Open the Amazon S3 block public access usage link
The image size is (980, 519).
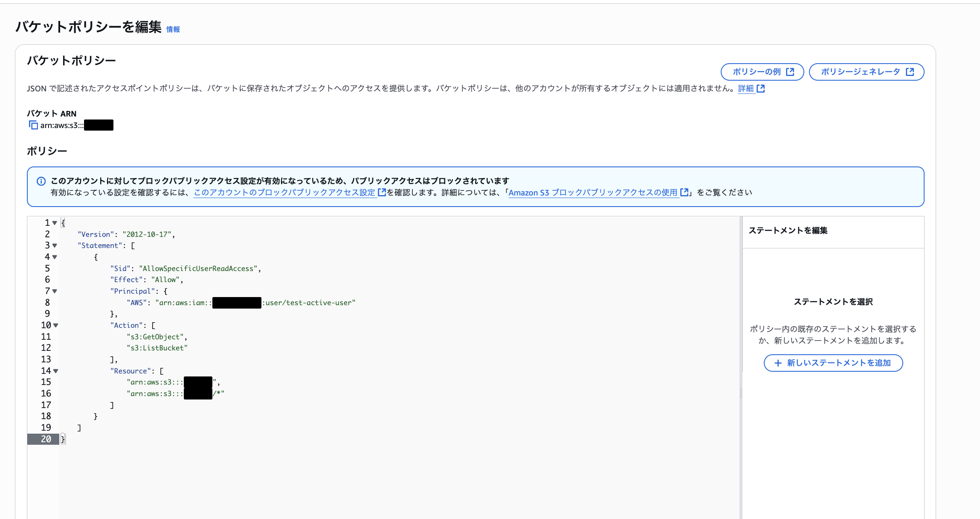[x=593, y=193]
